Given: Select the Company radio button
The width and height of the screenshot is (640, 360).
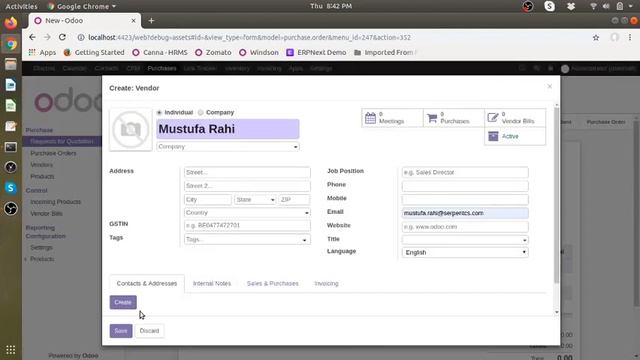Looking at the screenshot, I should [x=200, y=113].
